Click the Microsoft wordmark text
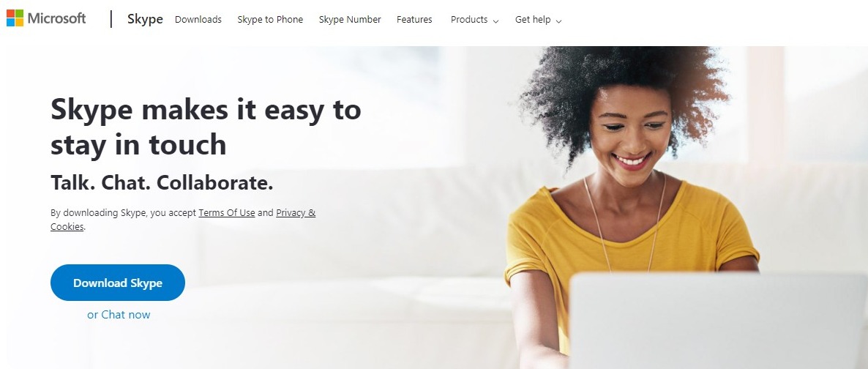Image resolution: width=868 pixels, height=369 pixels. point(56,18)
